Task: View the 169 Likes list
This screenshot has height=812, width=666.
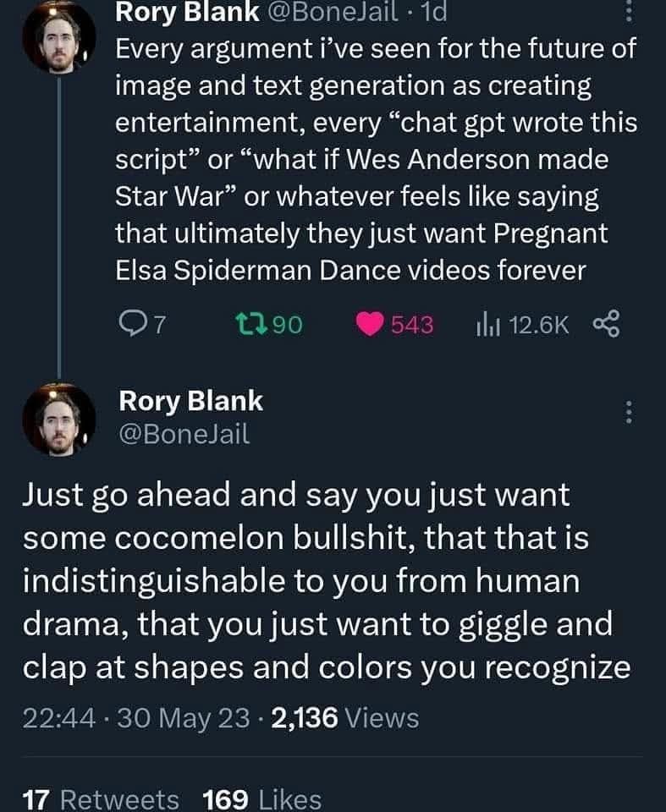Action: (262, 798)
